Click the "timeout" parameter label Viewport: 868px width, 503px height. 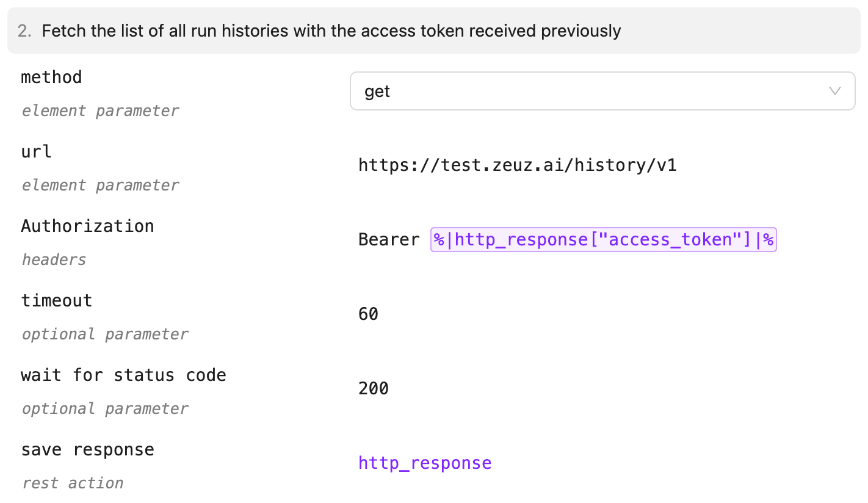[x=57, y=301]
